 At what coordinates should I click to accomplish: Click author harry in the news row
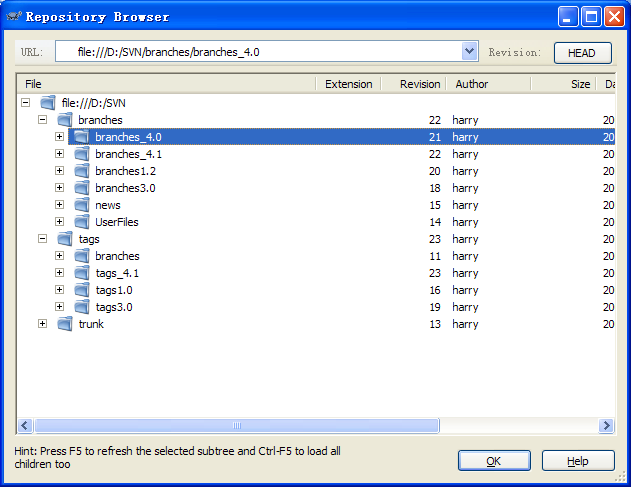pyautogui.click(x=465, y=205)
